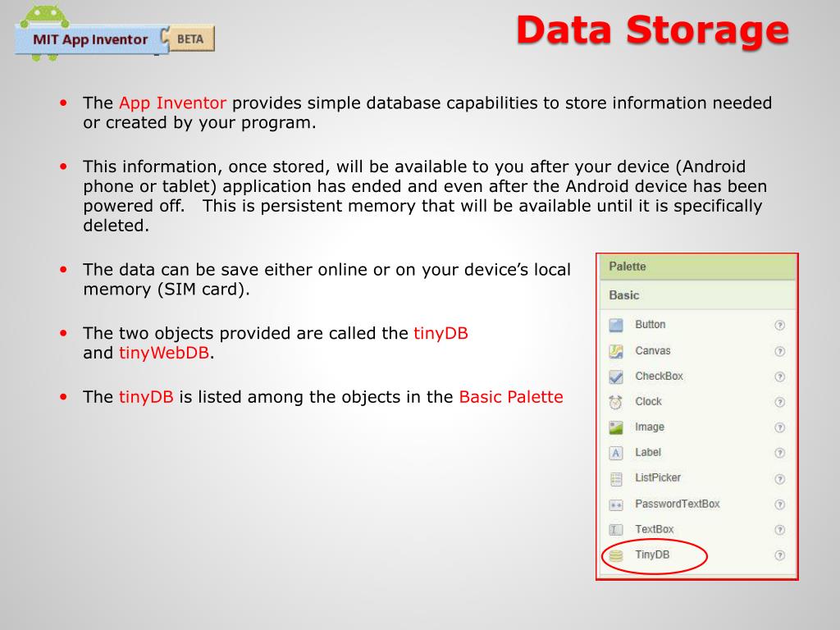Image resolution: width=840 pixels, height=630 pixels.
Task: Select the CheckBox palette label
Action: 659,376
